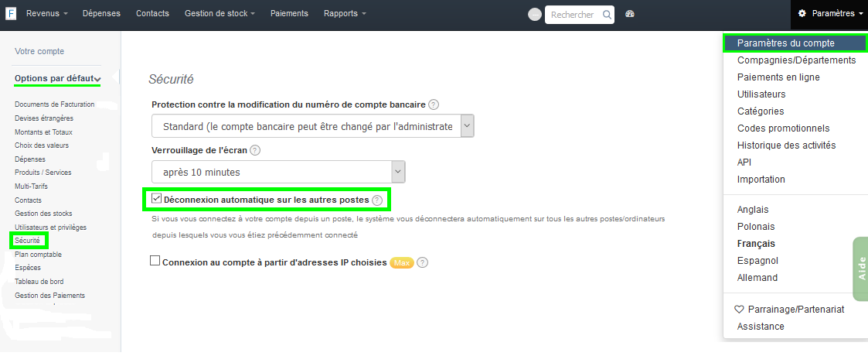The height and width of the screenshot is (356, 868).
Task: Enable Connexion au compte à partir d'adresses IP
Action: click(155, 261)
